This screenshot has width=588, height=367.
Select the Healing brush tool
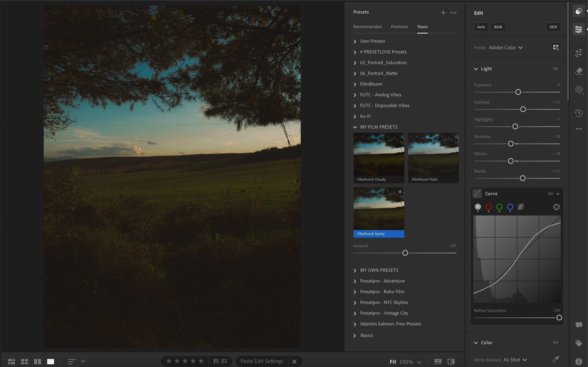(579, 71)
